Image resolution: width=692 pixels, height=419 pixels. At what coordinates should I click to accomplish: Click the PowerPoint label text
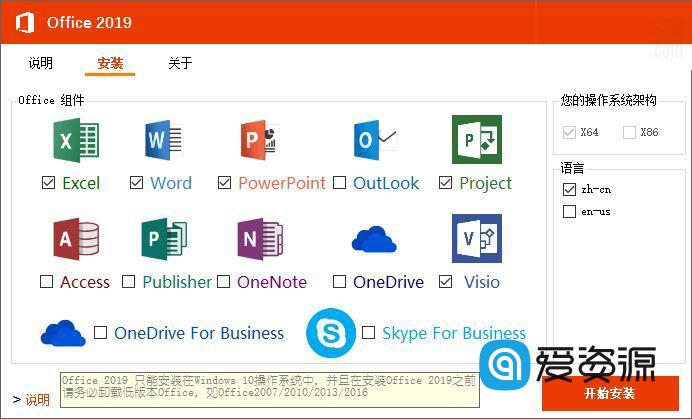[282, 183]
